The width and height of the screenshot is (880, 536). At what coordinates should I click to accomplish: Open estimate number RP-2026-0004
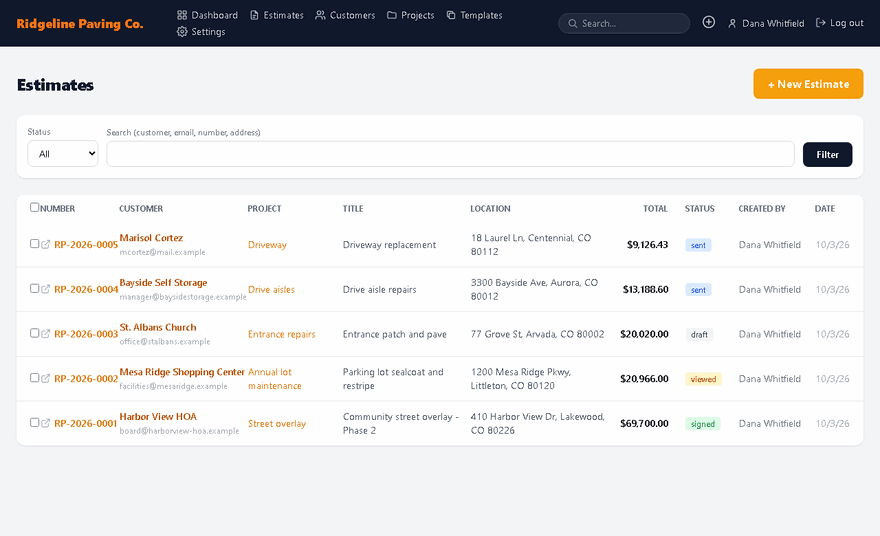[86, 290]
